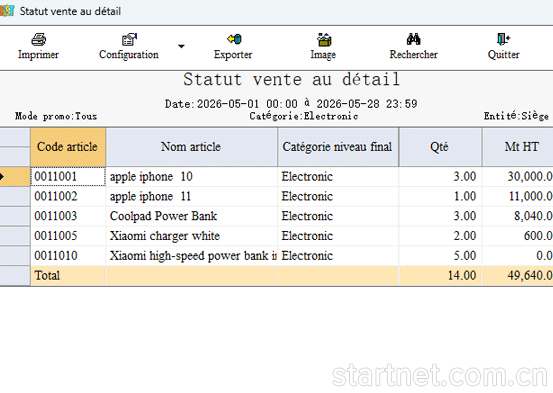The height and width of the screenshot is (393, 553).
Task: Click the Mode promo:Tous label
Action: pos(56,116)
